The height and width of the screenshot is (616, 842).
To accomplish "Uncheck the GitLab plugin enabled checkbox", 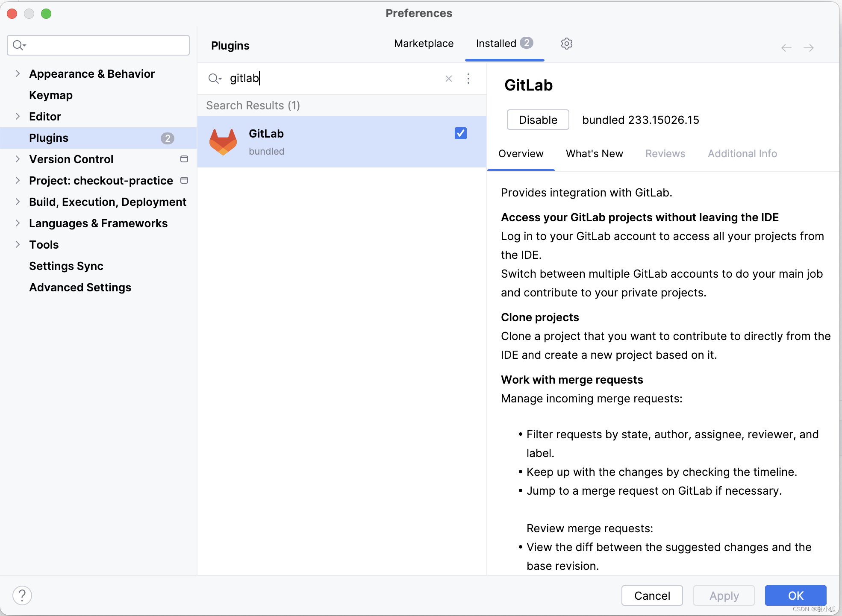I will (461, 133).
